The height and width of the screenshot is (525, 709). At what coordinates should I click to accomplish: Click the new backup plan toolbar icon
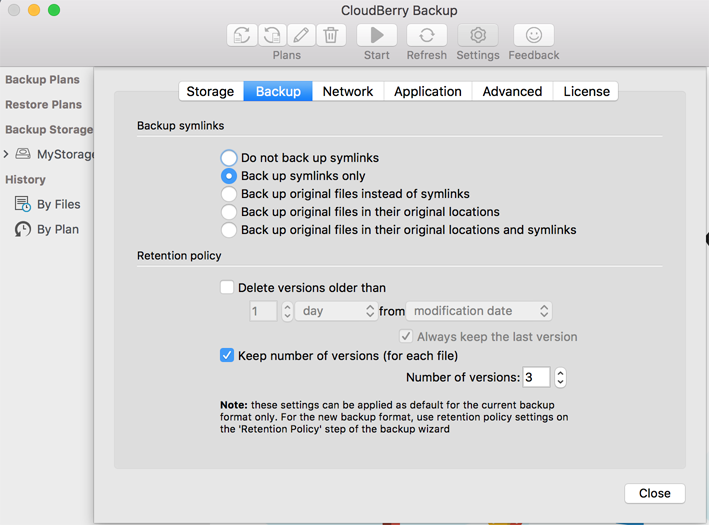242,35
